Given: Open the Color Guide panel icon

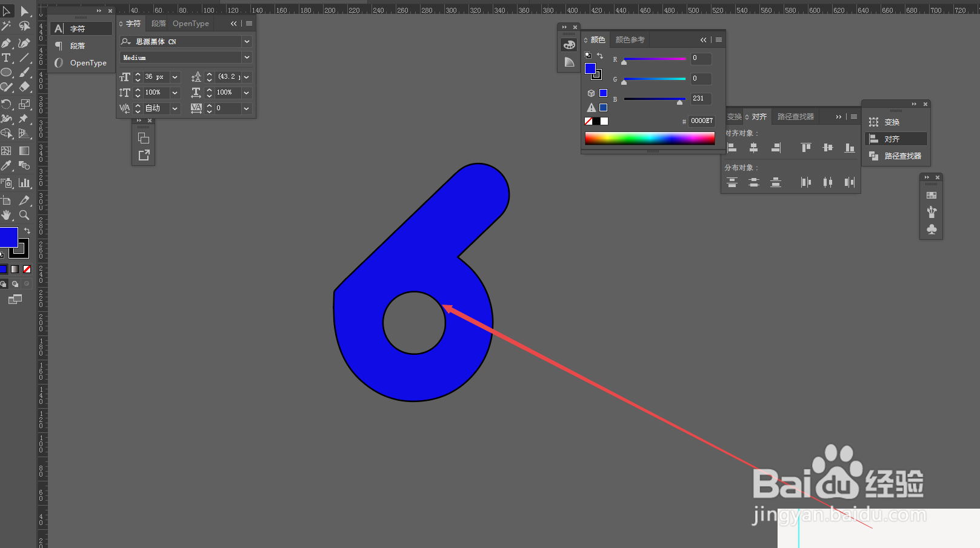Looking at the screenshot, I should pyautogui.click(x=569, y=62).
